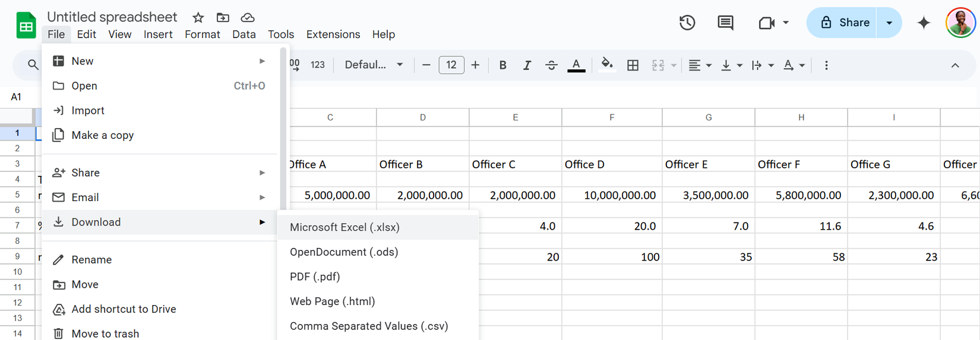The height and width of the screenshot is (340, 980).
Task: Expand the Share button dropdown arrow
Action: (889, 23)
